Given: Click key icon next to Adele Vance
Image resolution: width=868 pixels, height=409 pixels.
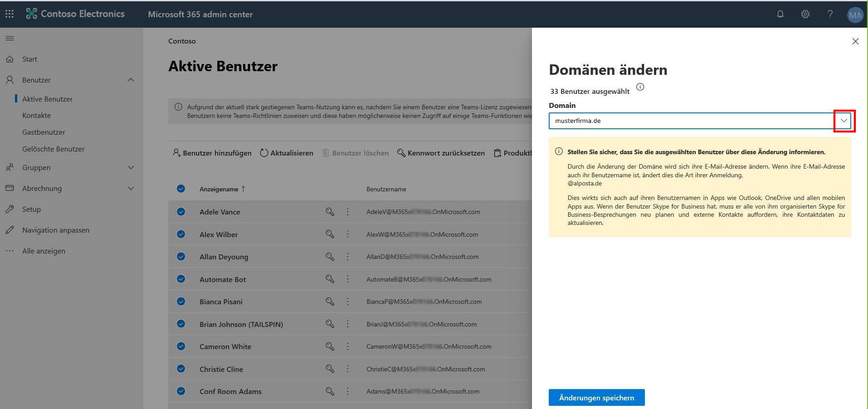Looking at the screenshot, I should (x=330, y=212).
